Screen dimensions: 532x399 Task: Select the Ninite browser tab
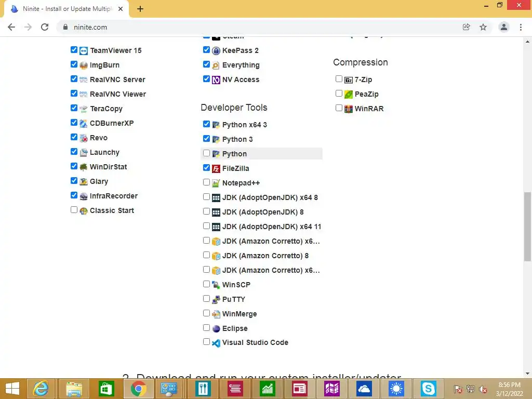point(66,9)
